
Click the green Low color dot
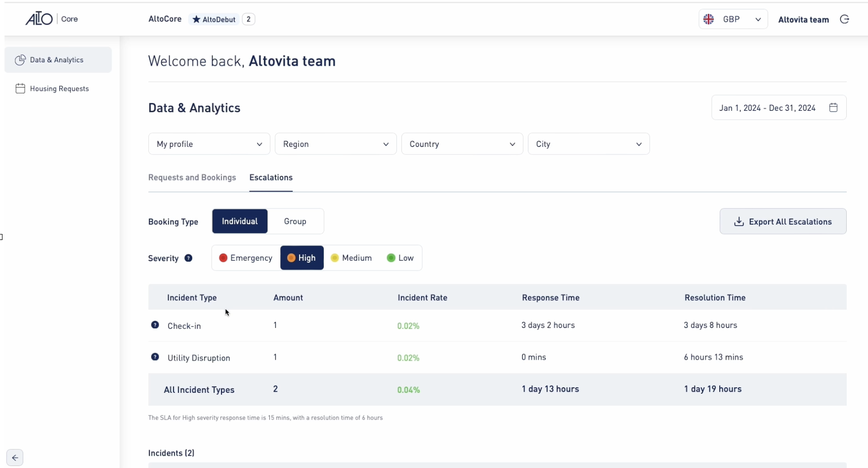pos(391,258)
